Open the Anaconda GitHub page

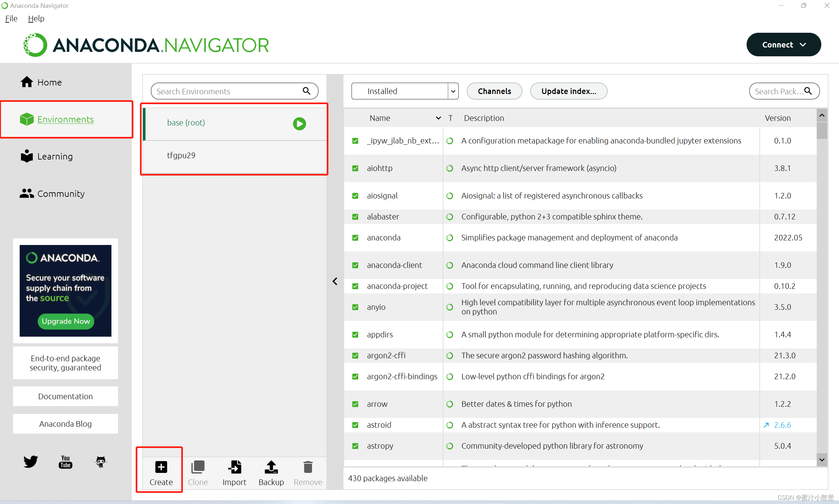click(x=101, y=461)
